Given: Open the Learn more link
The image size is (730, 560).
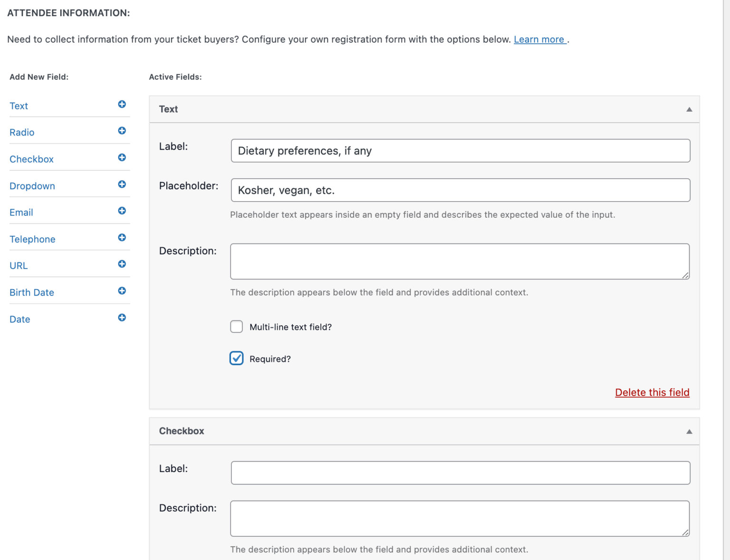Looking at the screenshot, I should [539, 39].
